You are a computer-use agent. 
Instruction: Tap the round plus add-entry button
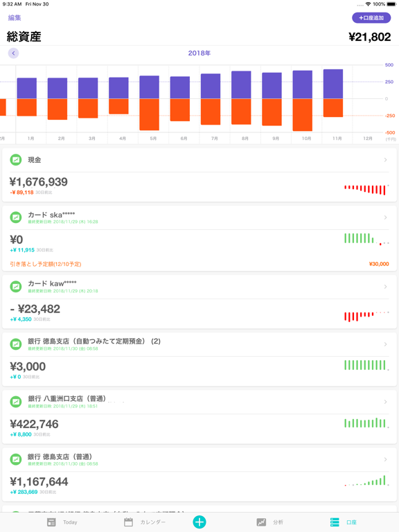pyautogui.click(x=199, y=522)
